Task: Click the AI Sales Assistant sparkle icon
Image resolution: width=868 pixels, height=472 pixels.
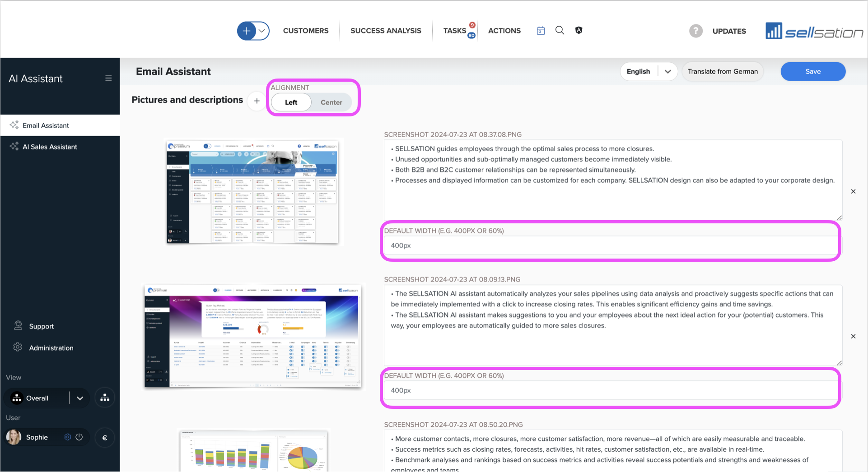Action: [x=14, y=146]
